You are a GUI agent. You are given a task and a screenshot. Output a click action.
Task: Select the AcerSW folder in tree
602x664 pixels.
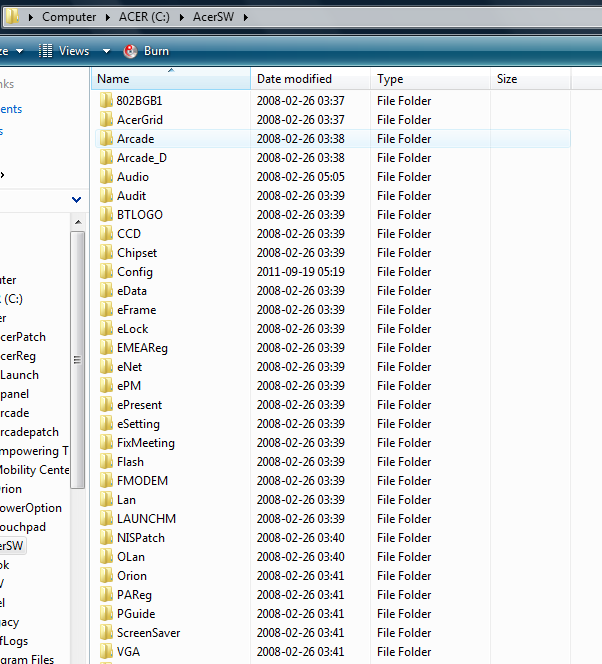12,545
